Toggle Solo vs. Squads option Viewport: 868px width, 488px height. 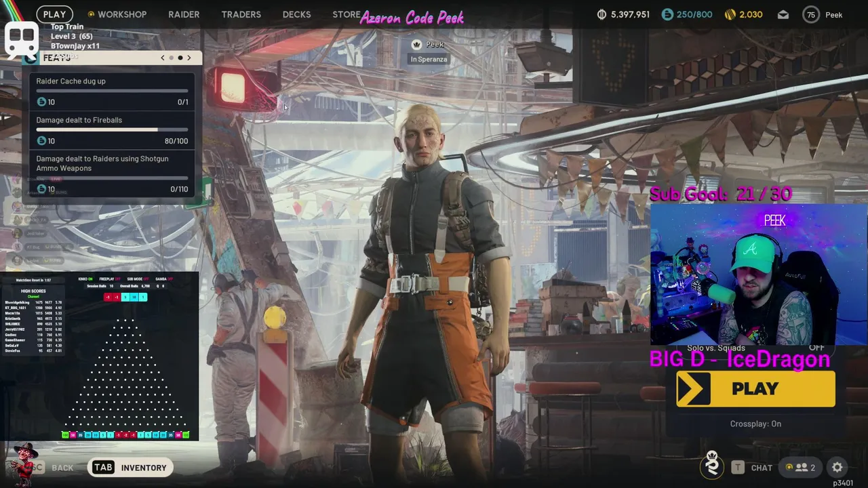click(x=755, y=347)
